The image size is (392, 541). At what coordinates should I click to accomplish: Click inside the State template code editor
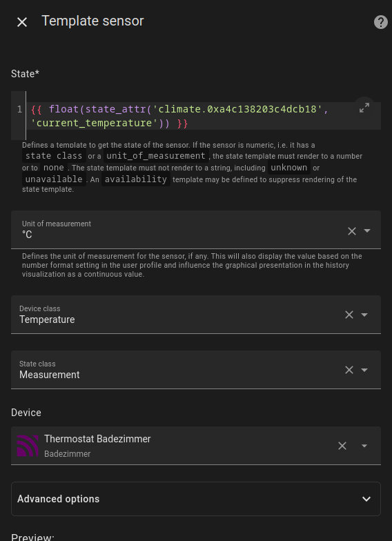coord(203,116)
